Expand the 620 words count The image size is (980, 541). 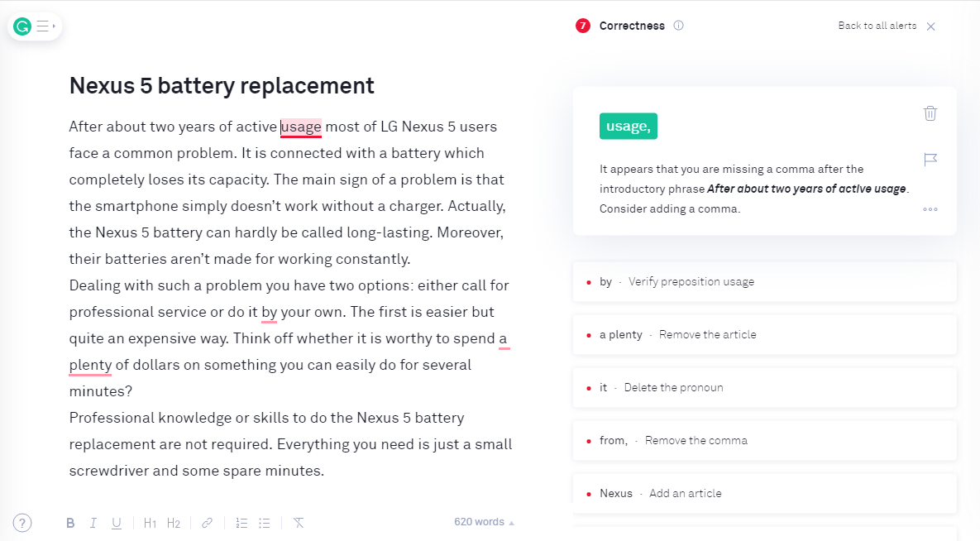(x=484, y=522)
